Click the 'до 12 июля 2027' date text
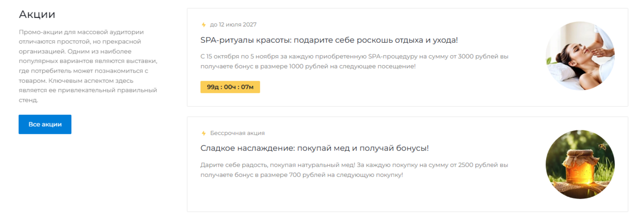Image resolution: width=644 pixels, height=222 pixels. click(233, 25)
